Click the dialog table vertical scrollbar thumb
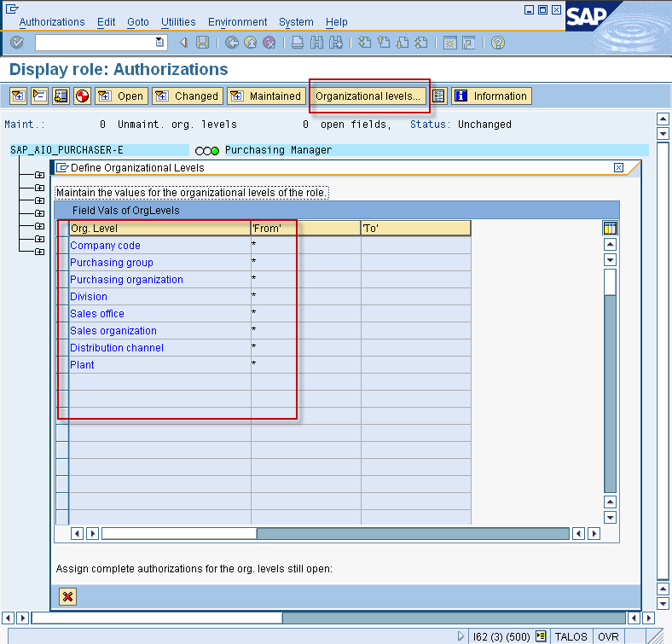 point(610,282)
